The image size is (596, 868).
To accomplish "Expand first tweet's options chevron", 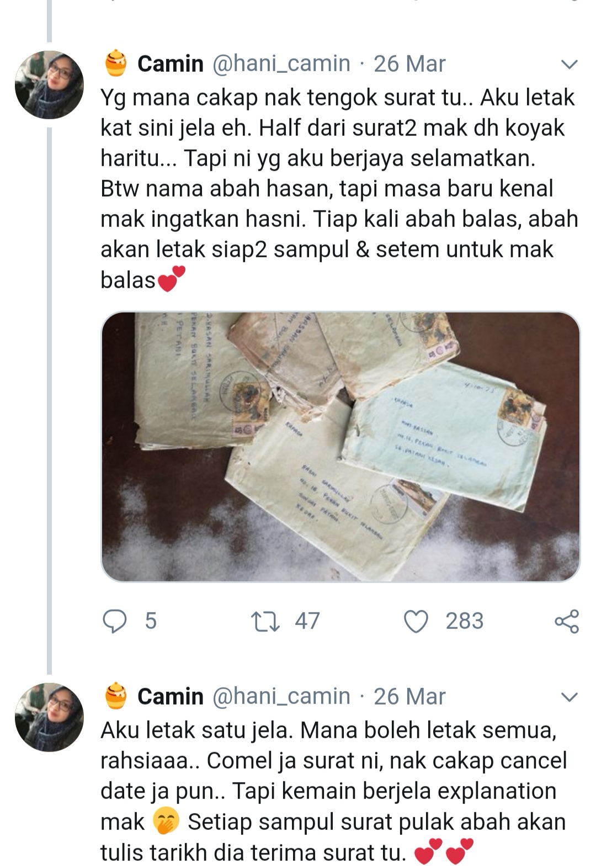I will (569, 64).
